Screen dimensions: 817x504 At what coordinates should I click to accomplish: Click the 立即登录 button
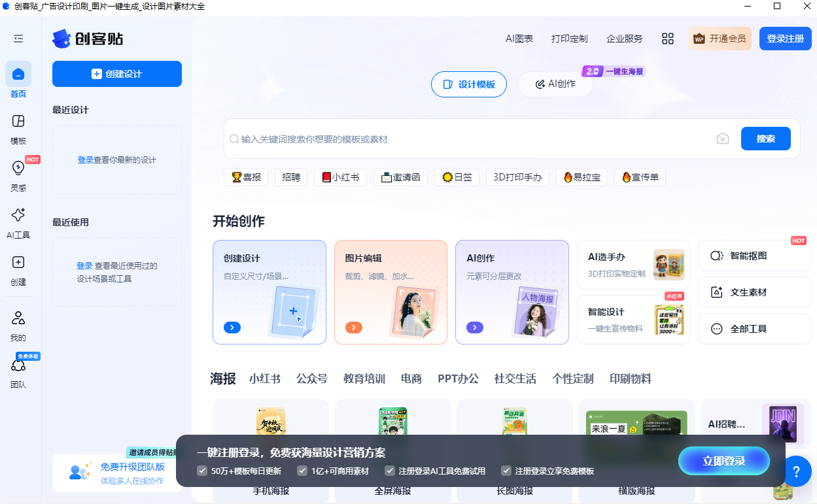click(x=724, y=460)
